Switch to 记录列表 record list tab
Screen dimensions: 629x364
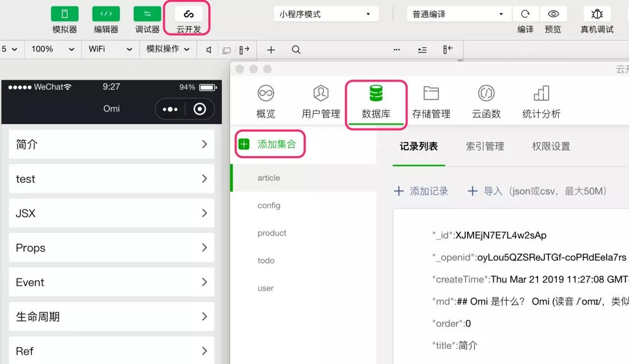coord(418,147)
